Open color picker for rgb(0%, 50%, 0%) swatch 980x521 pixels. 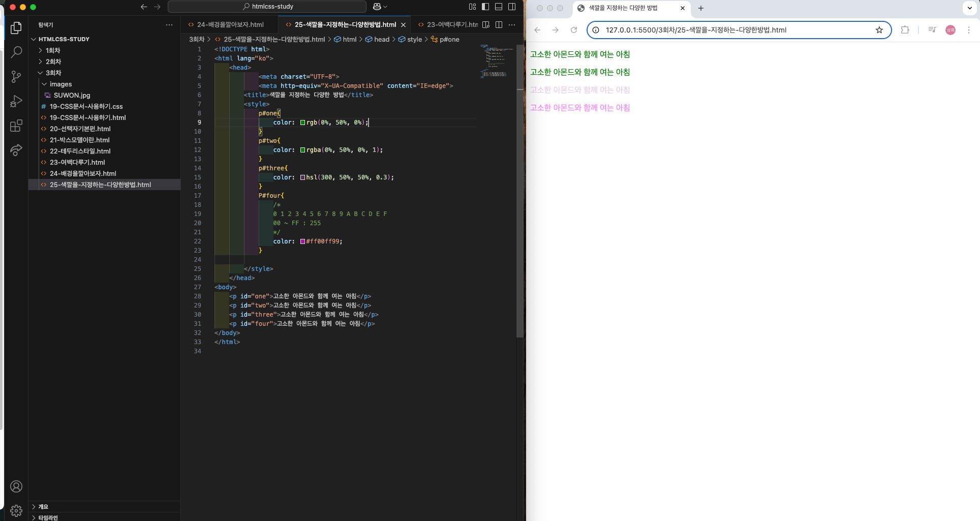click(x=302, y=122)
